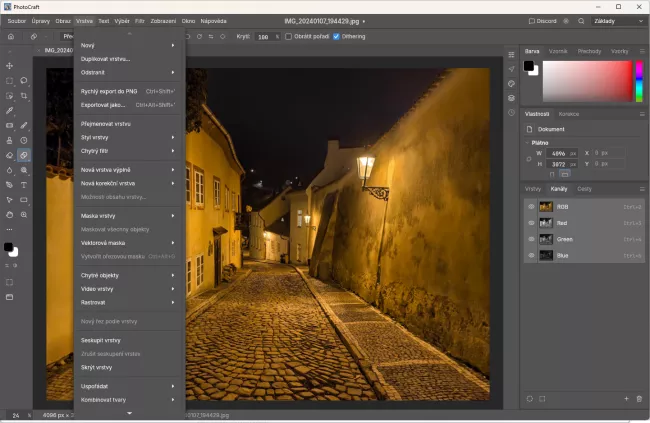Viewport: 650px width, 423px height.
Task: Click inside the red color picker field
Action: [587, 81]
